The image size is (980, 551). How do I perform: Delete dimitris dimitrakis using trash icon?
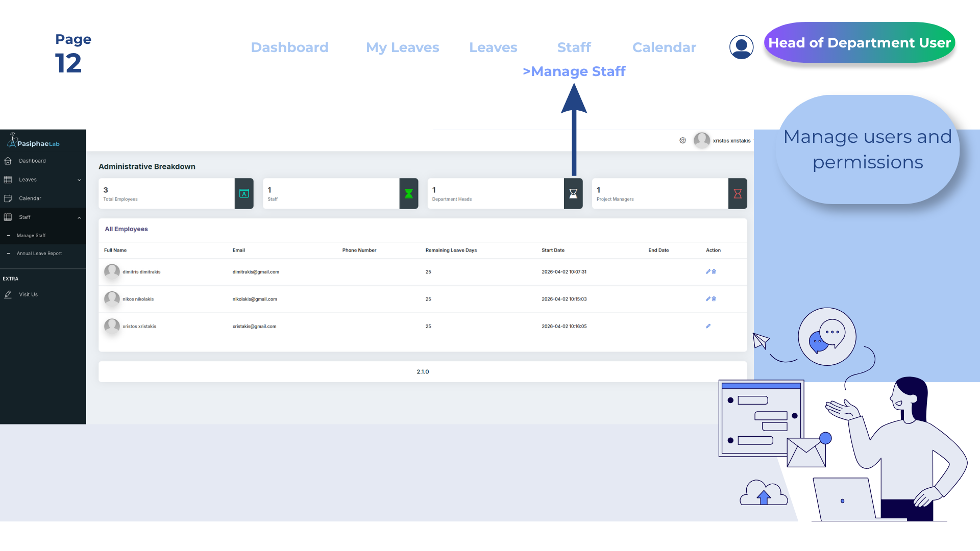click(x=714, y=271)
